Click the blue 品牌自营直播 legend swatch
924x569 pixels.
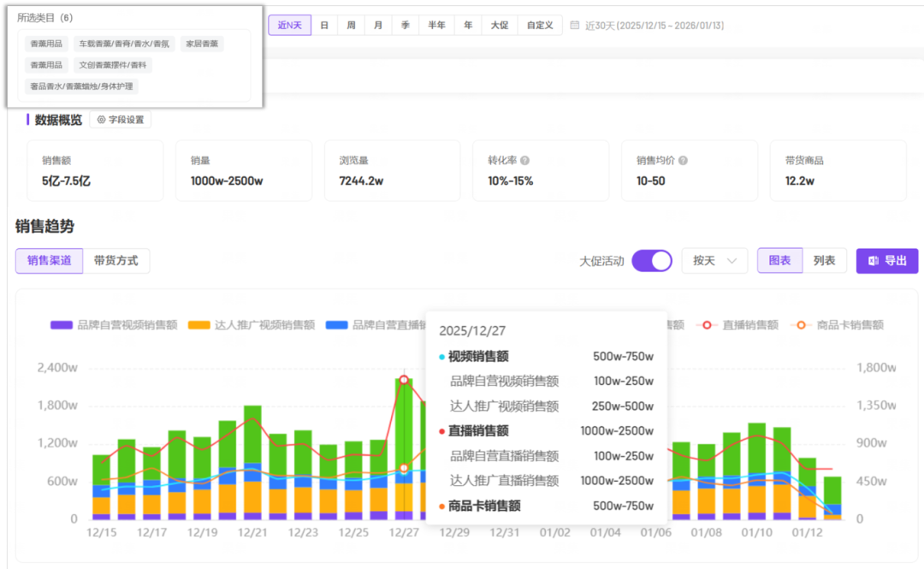click(x=337, y=325)
